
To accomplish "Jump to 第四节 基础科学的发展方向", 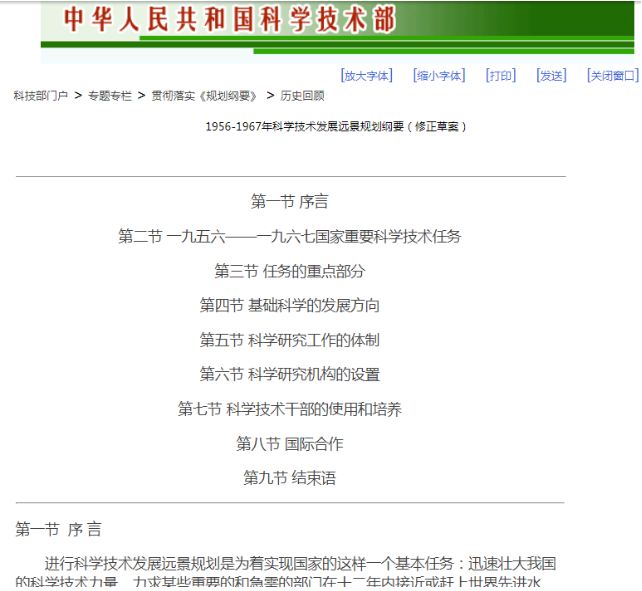I will (290, 306).
